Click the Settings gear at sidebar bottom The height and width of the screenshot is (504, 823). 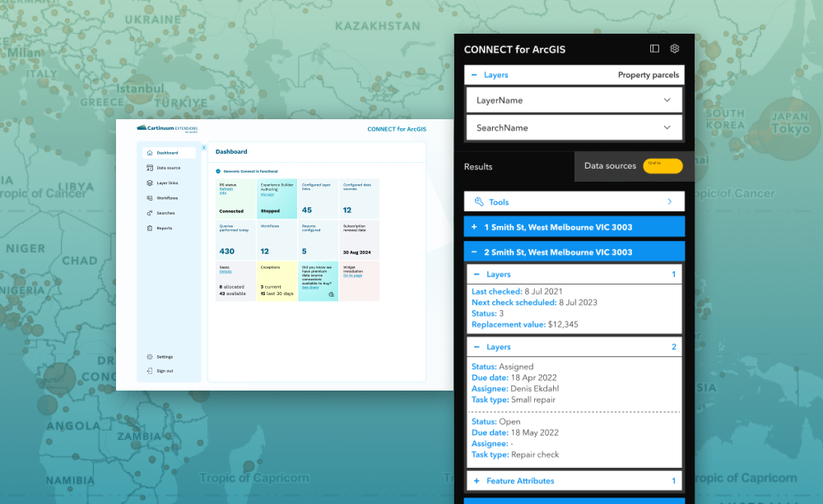(x=150, y=357)
